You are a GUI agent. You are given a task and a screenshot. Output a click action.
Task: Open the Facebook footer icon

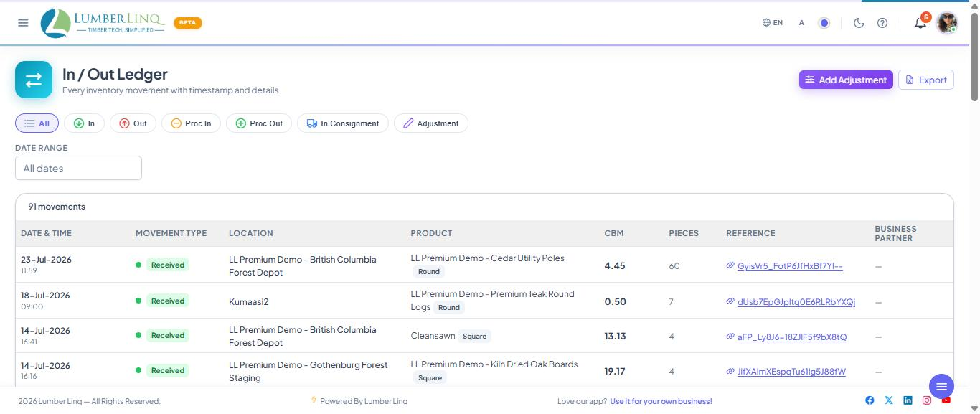pos(870,400)
